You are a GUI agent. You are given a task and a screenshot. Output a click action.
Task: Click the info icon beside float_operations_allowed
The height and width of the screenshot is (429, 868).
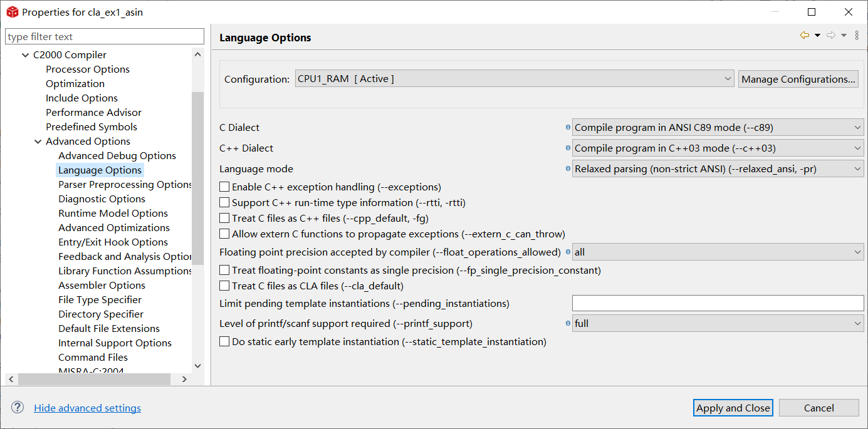click(568, 252)
